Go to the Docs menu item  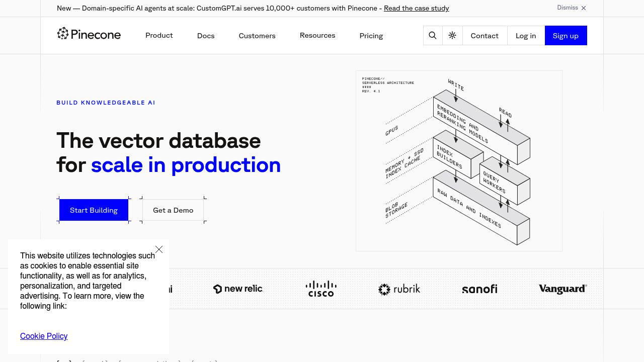[206, 36]
